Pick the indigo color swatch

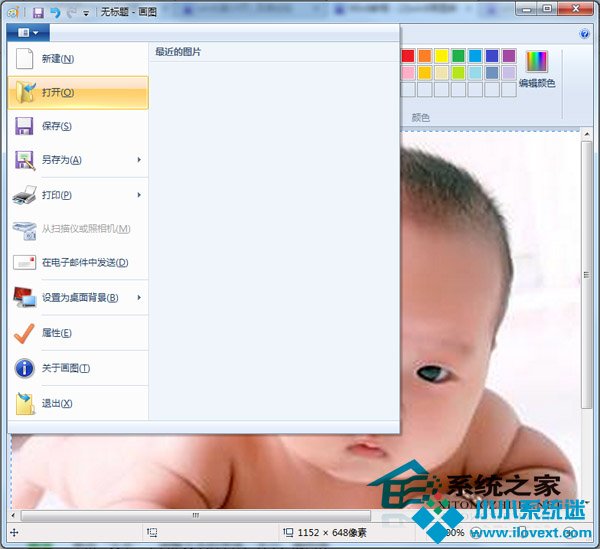click(x=492, y=56)
